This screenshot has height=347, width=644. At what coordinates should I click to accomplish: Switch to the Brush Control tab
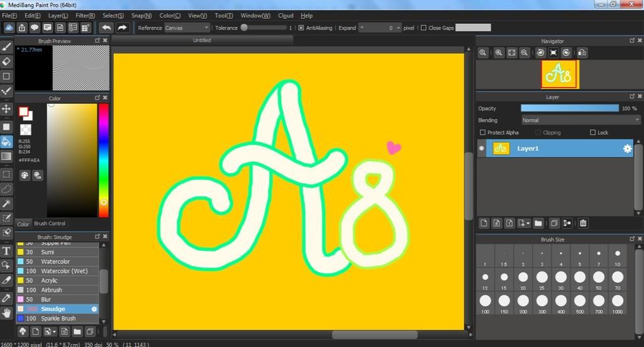pyautogui.click(x=50, y=224)
